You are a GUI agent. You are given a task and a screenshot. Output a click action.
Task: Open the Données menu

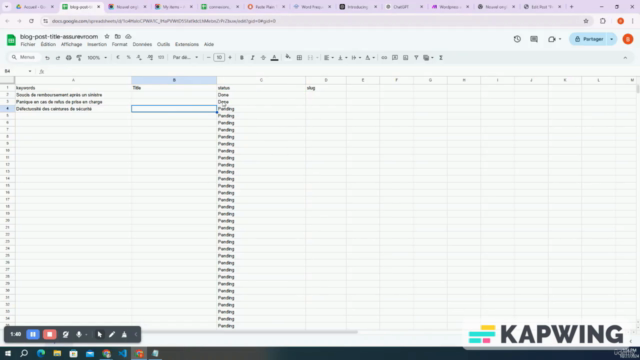[x=142, y=44]
